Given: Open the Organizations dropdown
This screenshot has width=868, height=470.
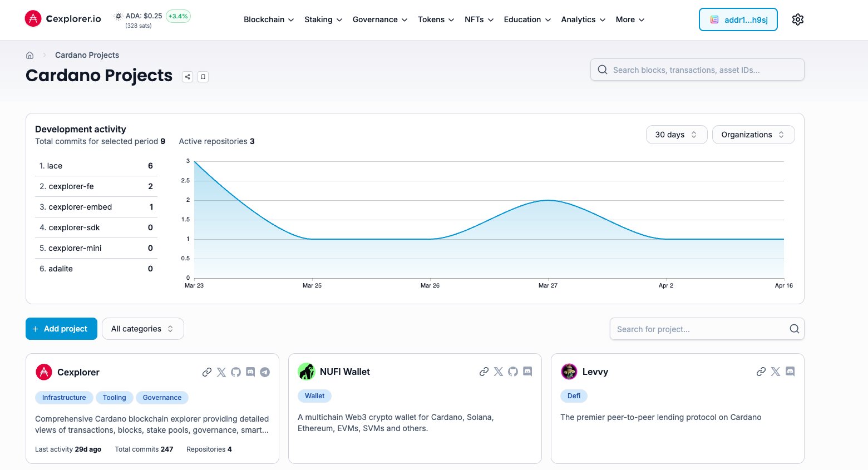Looking at the screenshot, I should click(753, 135).
